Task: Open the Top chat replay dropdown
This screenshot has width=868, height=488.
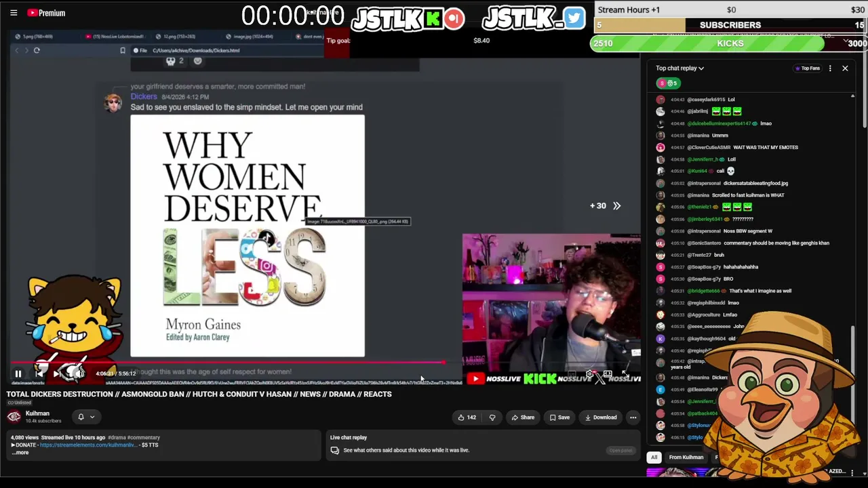Action: coord(679,68)
